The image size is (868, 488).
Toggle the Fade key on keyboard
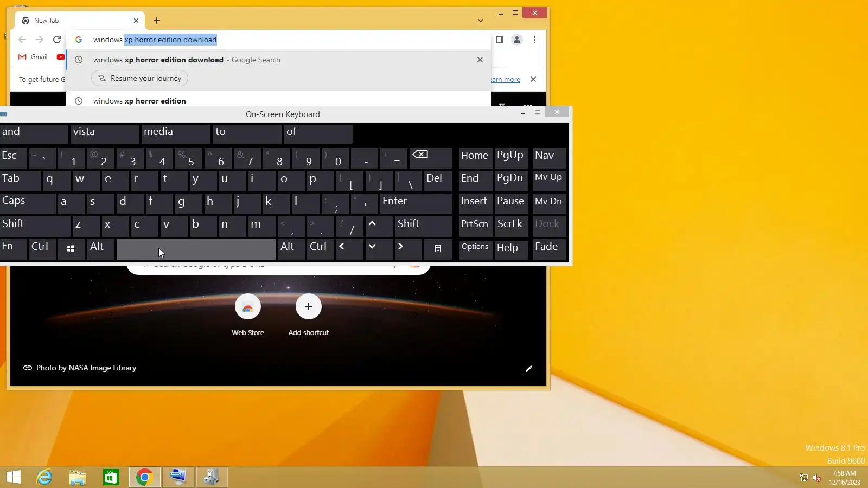pyautogui.click(x=549, y=248)
